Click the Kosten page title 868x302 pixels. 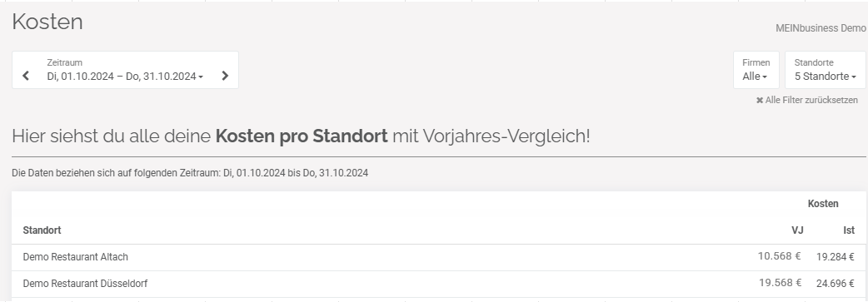point(47,22)
